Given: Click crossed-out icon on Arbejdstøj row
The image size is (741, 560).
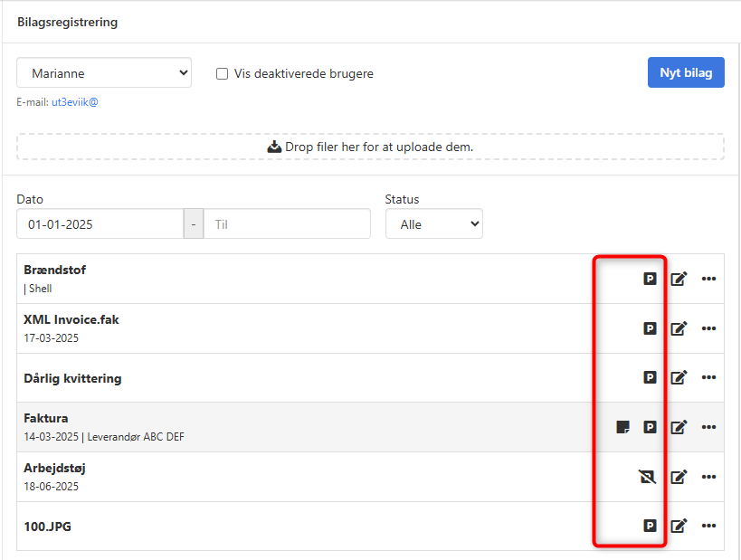Looking at the screenshot, I should (x=649, y=477).
